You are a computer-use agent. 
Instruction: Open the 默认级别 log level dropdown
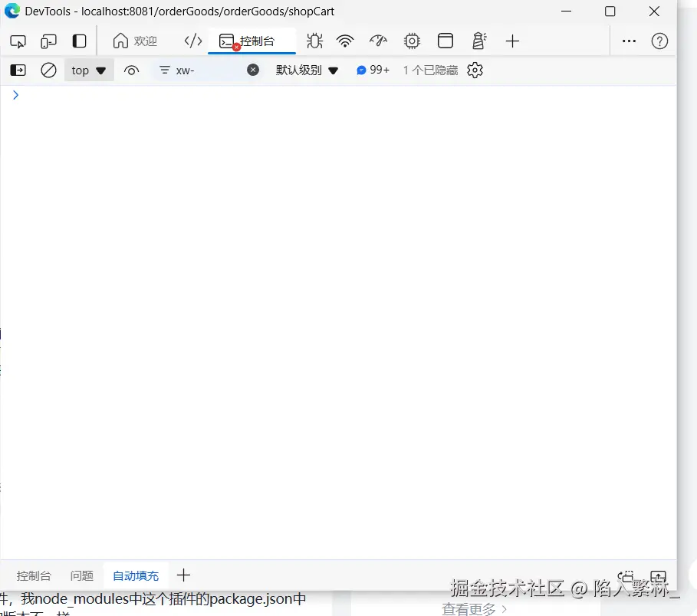point(307,70)
